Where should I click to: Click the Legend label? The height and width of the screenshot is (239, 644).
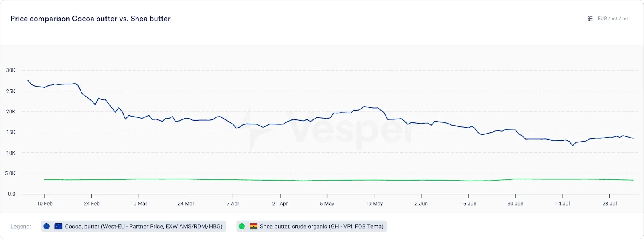click(x=21, y=227)
